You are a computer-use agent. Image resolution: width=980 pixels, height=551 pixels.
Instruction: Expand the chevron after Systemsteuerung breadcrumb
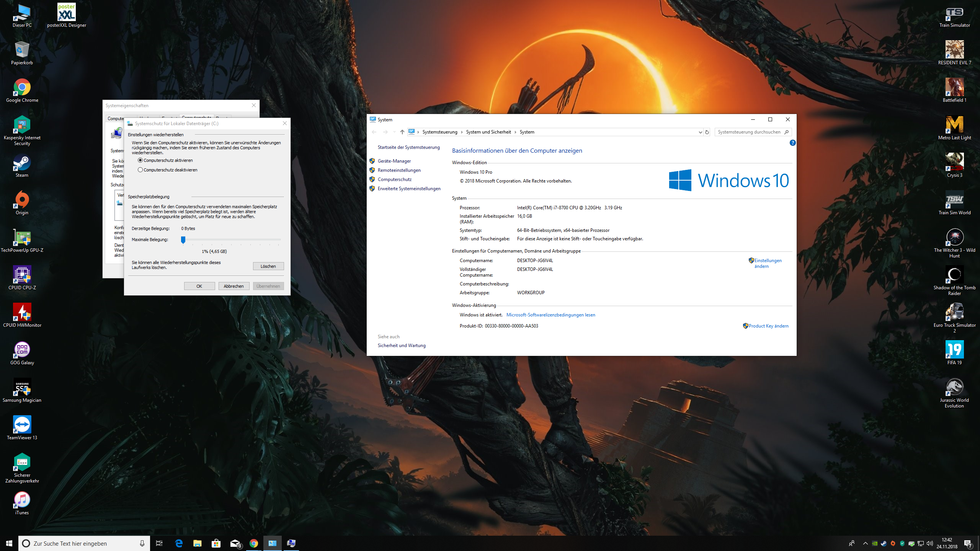point(462,132)
